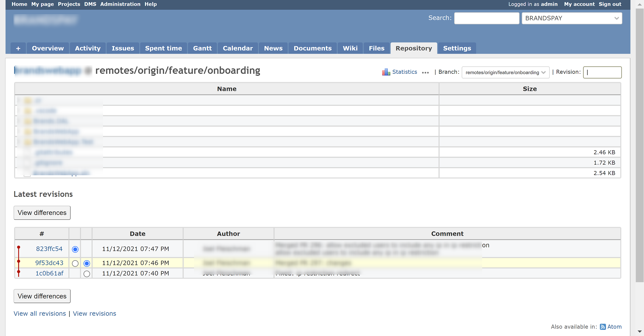The image size is (644, 336).
Task: Click the plus icon left of the Overview tab
Action: 18,48
